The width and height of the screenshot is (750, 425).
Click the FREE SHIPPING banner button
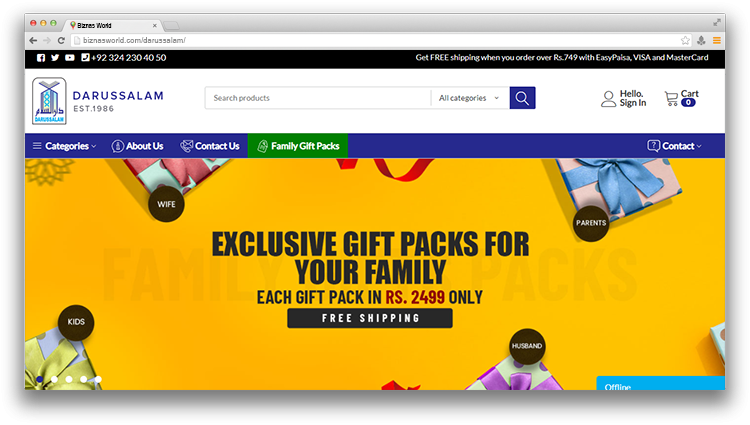370,318
